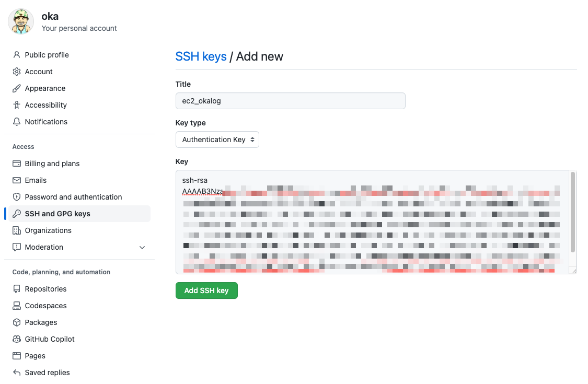Click the Key text area resize handle
Viewport: 588px width, 384px height.
[x=574, y=271]
